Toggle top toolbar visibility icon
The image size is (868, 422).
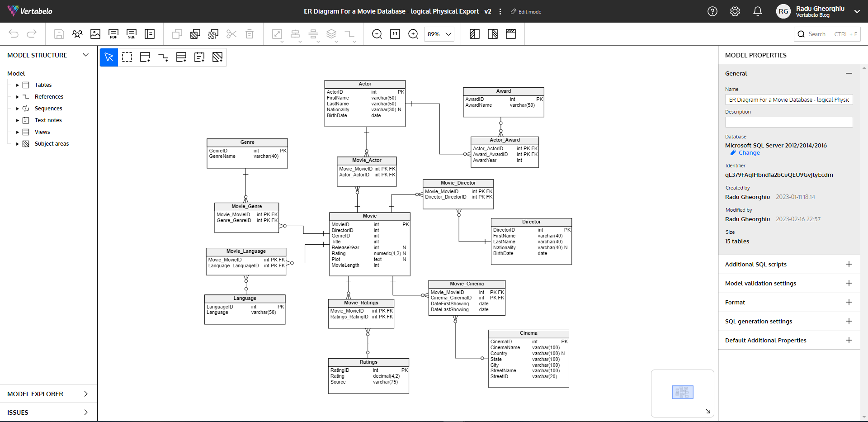[511, 34]
